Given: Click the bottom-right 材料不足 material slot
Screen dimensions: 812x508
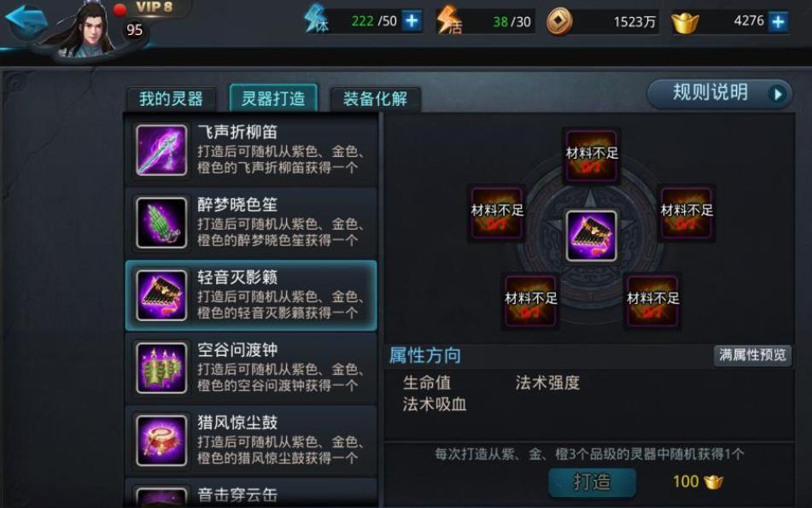Looking at the screenshot, I should tap(652, 301).
